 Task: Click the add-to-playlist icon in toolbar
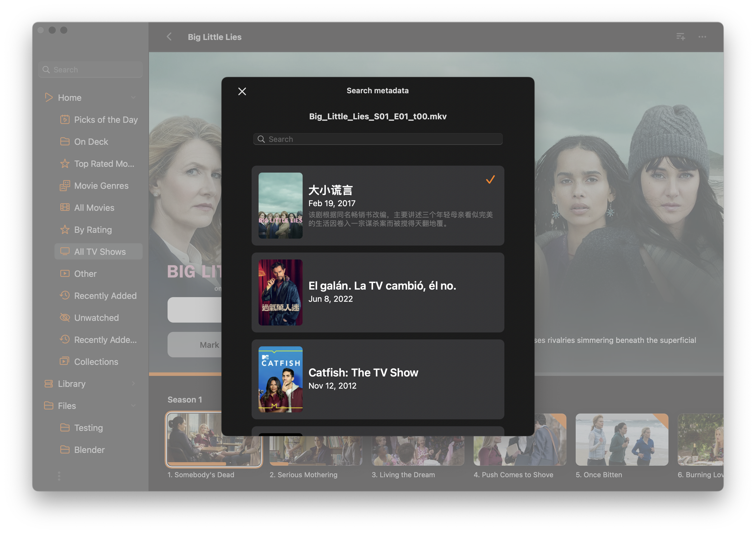point(681,37)
